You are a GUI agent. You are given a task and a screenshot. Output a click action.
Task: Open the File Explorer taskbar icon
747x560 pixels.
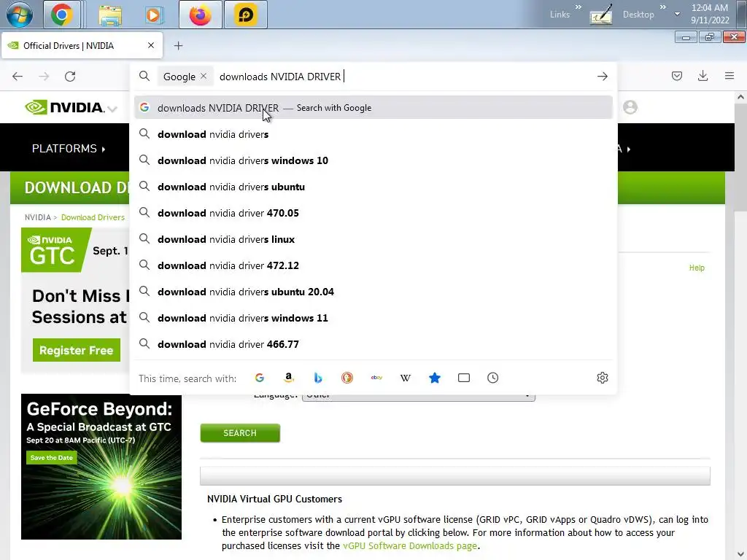pos(110,15)
